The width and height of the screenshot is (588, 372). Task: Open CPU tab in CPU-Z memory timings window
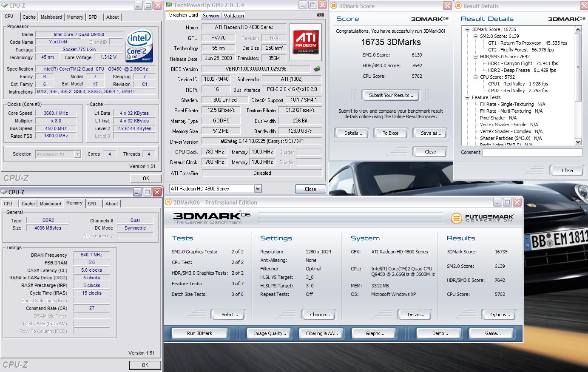click(8, 204)
